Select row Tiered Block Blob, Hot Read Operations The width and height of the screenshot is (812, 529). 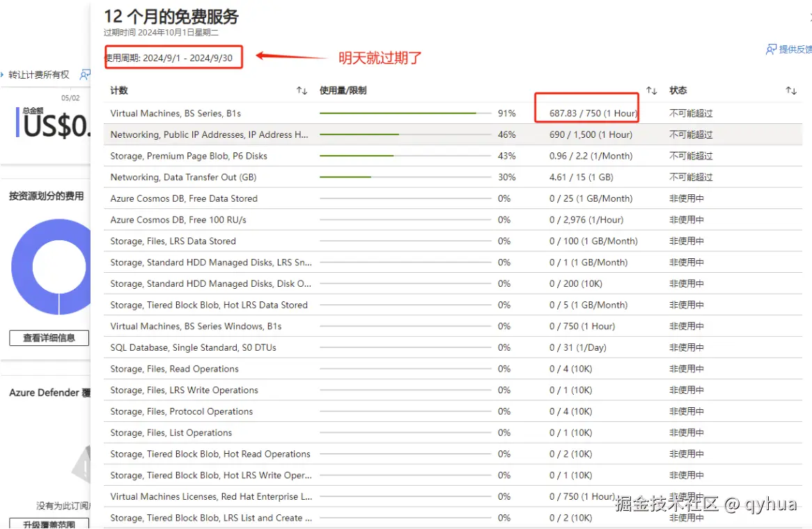point(453,454)
